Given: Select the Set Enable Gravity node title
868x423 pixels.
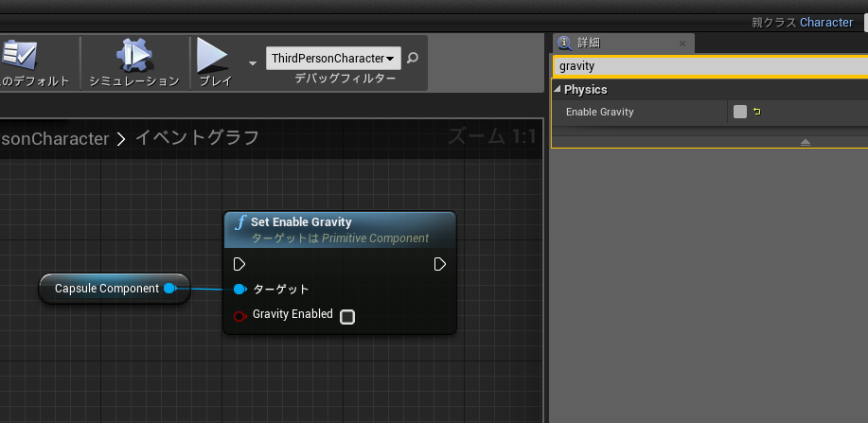Looking at the screenshot, I should [x=301, y=222].
